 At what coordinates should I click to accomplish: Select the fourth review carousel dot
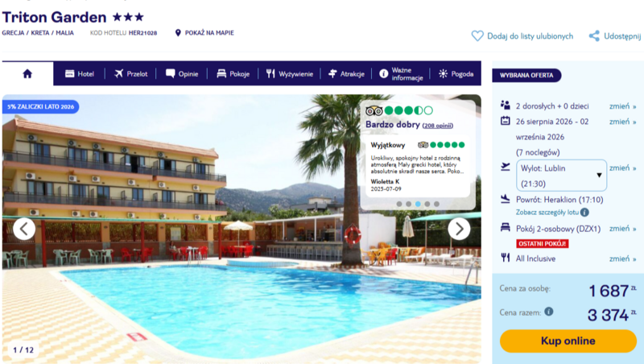(x=427, y=204)
